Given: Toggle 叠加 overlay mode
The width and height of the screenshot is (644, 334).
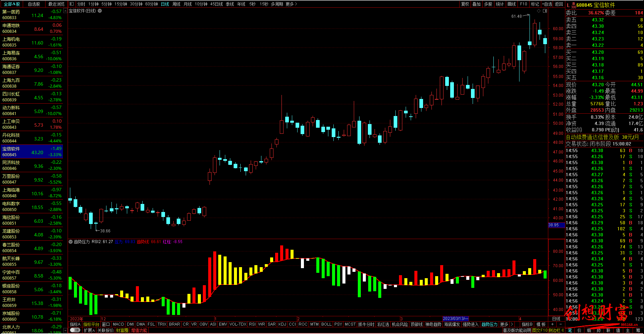Looking at the screenshot, I should coord(477,4).
